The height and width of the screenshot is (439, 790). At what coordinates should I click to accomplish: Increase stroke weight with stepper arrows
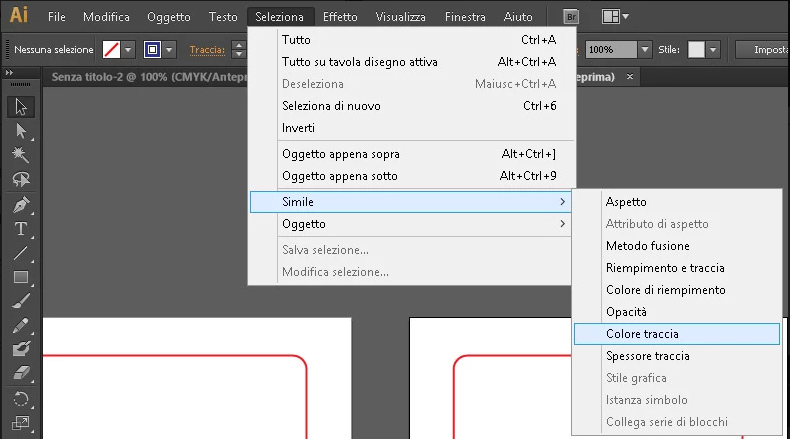[x=239, y=45]
